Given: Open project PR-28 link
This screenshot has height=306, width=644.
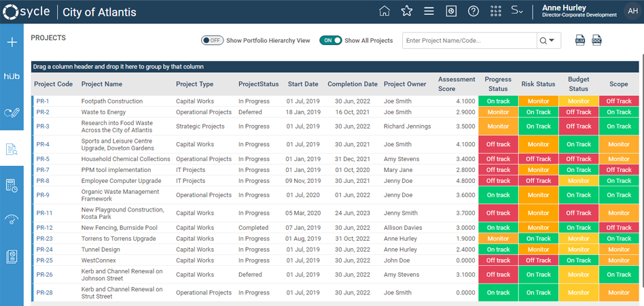Looking at the screenshot, I should [44, 293].
